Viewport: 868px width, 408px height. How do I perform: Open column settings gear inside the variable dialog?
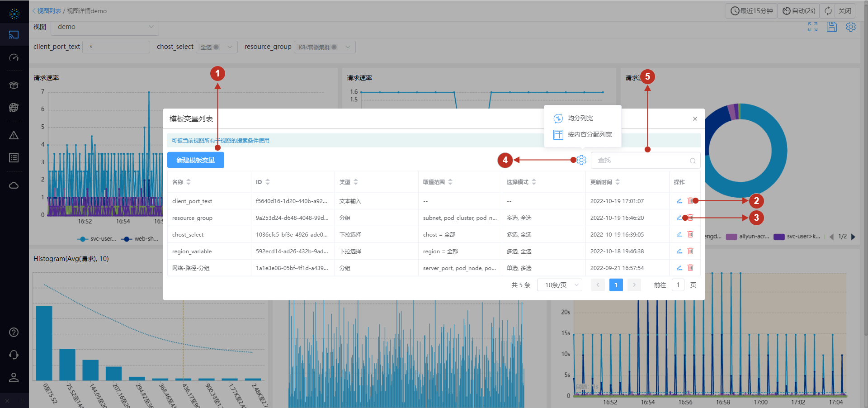(x=580, y=160)
